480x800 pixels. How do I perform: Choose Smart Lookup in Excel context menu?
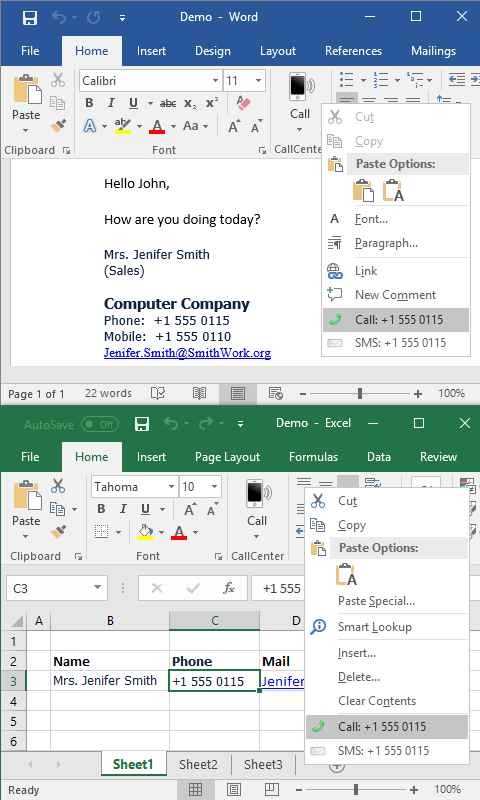pyautogui.click(x=387, y=627)
